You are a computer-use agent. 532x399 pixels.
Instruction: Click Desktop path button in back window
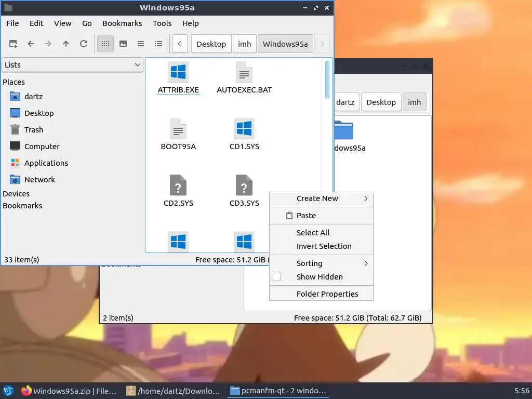point(381,102)
